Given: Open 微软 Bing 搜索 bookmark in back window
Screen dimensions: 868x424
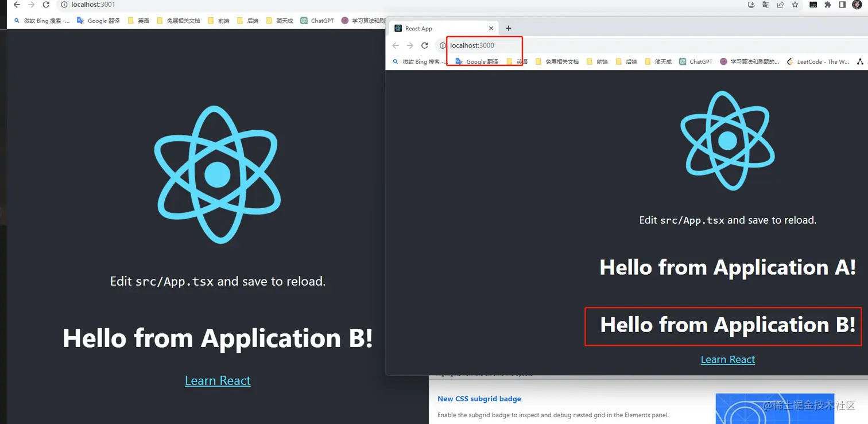Looking at the screenshot, I should point(41,21).
